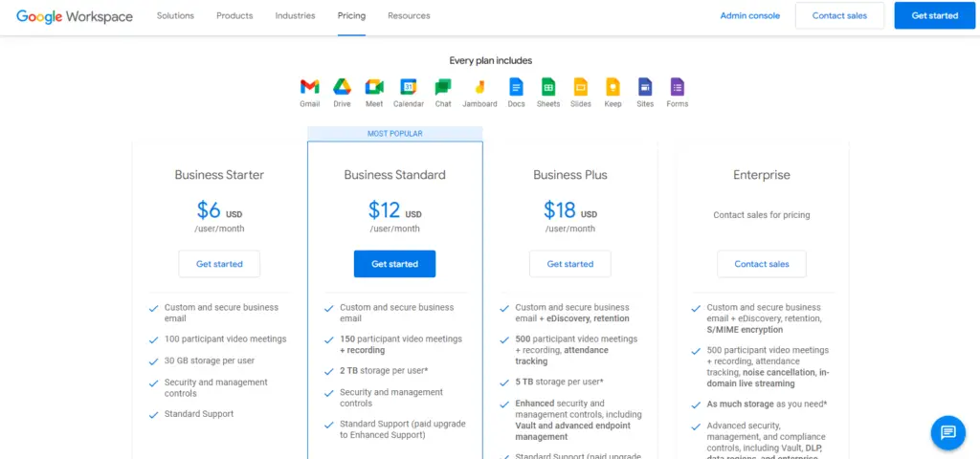
Task: Click '2 TB storage per user' feature
Action: coord(384,371)
